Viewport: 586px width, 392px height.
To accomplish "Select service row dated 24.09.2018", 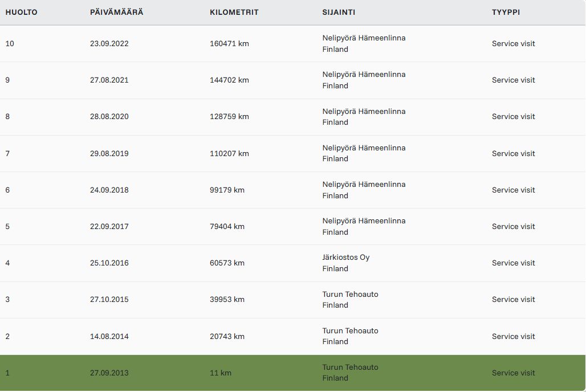I will pyautogui.click(x=292, y=190).
